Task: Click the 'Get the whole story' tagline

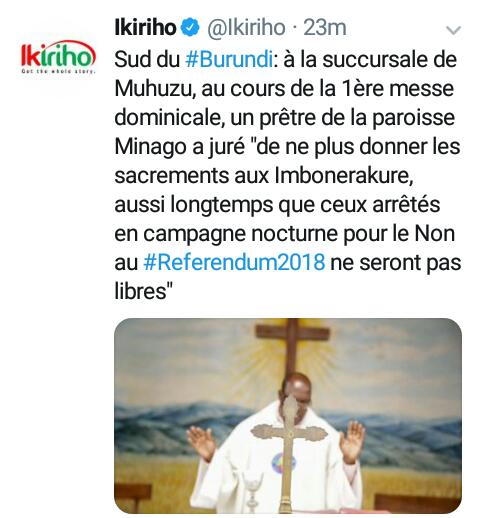Action: click(58, 71)
